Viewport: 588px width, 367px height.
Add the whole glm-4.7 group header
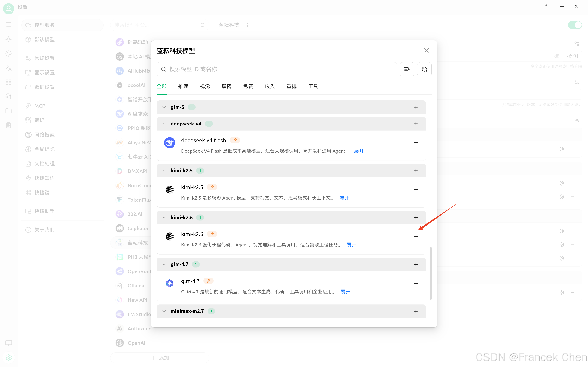click(416, 264)
